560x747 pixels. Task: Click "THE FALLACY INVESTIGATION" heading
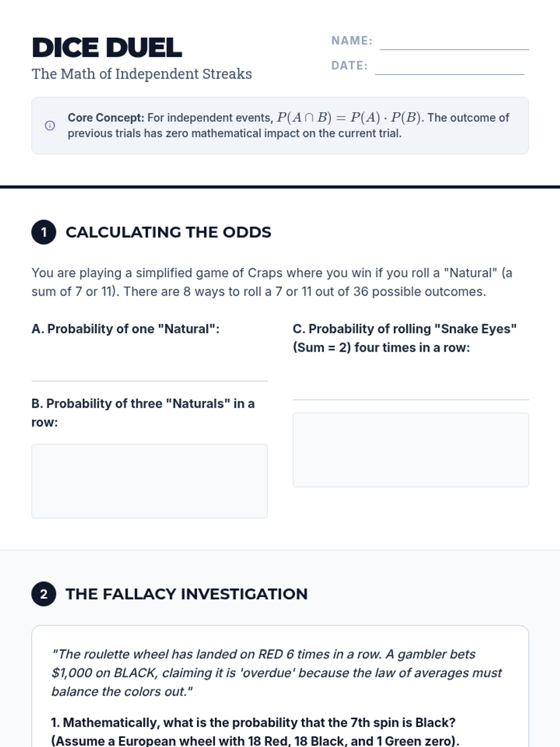[187, 594]
